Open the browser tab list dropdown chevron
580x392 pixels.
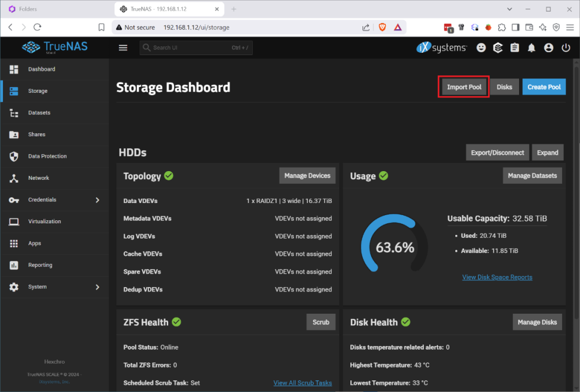[x=509, y=9]
